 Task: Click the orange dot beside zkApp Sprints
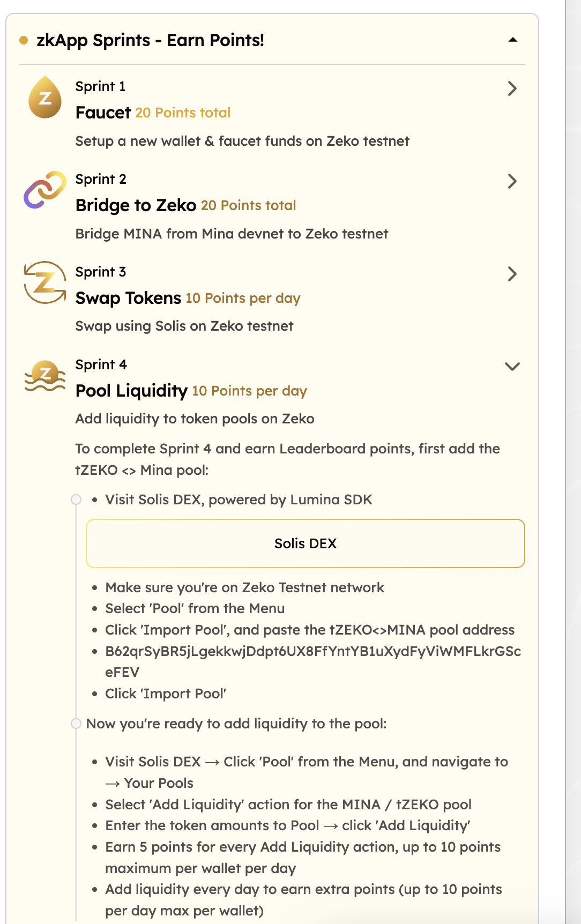click(x=24, y=40)
